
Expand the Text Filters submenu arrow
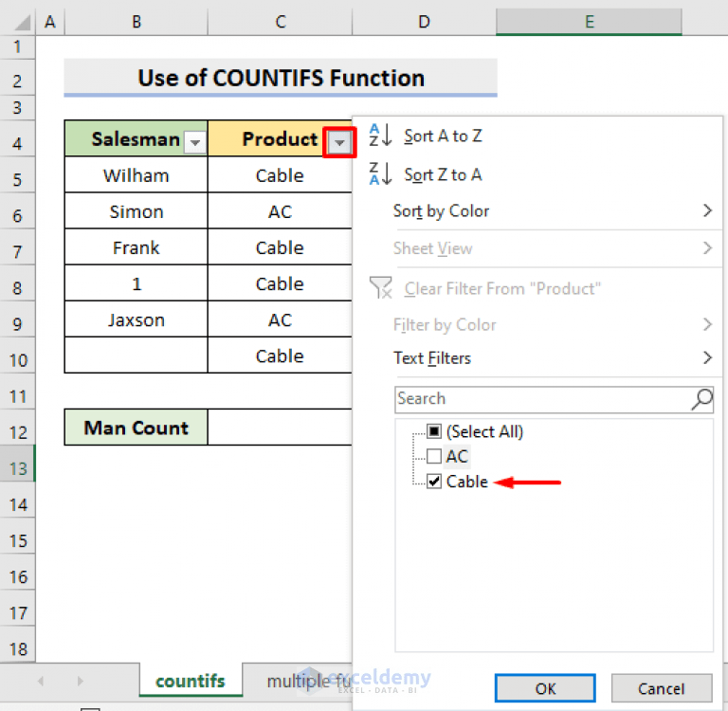(x=707, y=357)
